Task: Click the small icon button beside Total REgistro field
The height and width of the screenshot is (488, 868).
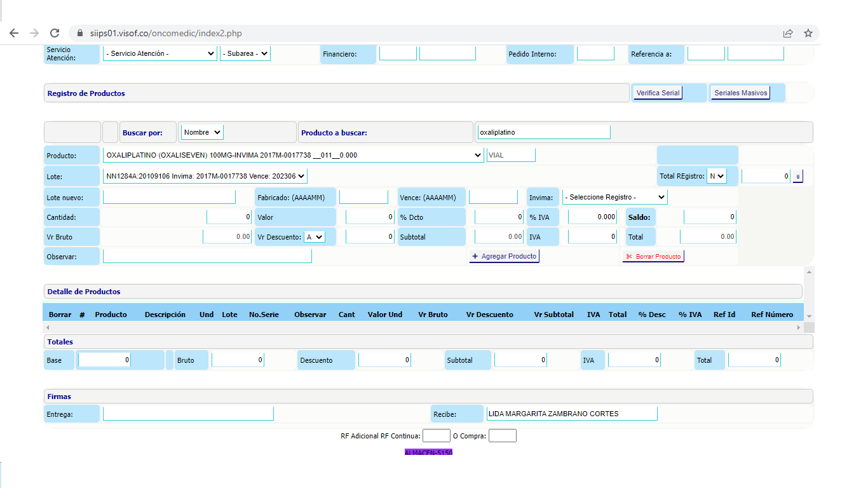Action: click(x=798, y=177)
